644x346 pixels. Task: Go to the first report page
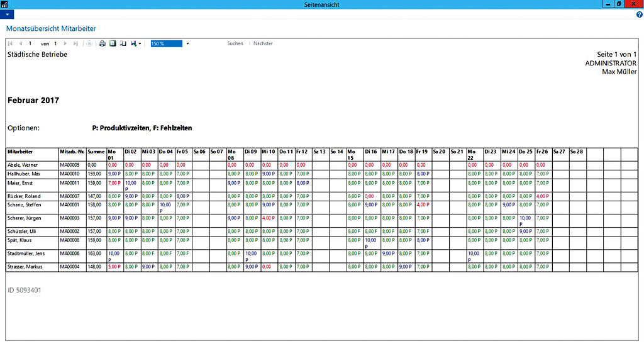10,44
